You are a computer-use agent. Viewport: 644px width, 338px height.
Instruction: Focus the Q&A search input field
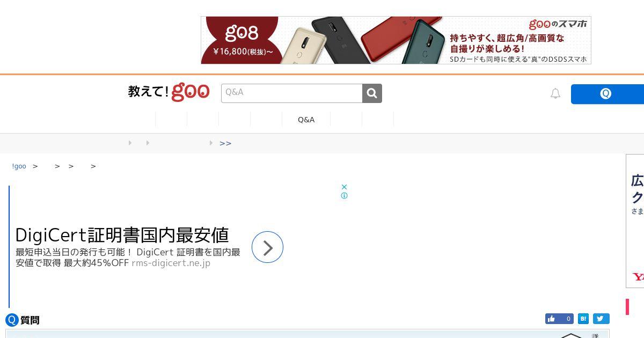coord(292,93)
